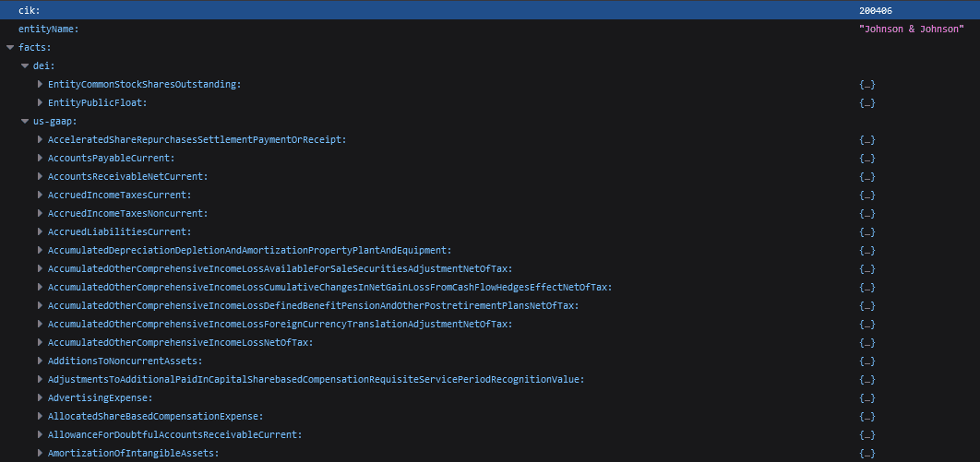Expand AcceleratedShareRepurchasesSettlementPaymentOrReceipt arrow
This screenshot has height=462, width=980.
pos(40,140)
